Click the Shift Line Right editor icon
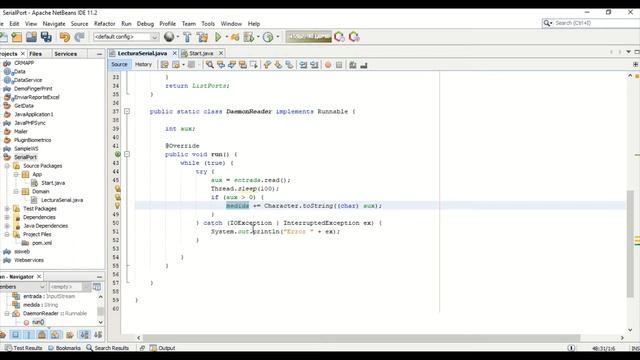Viewport: 640px width, 360px height. pyautogui.click(x=314, y=64)
